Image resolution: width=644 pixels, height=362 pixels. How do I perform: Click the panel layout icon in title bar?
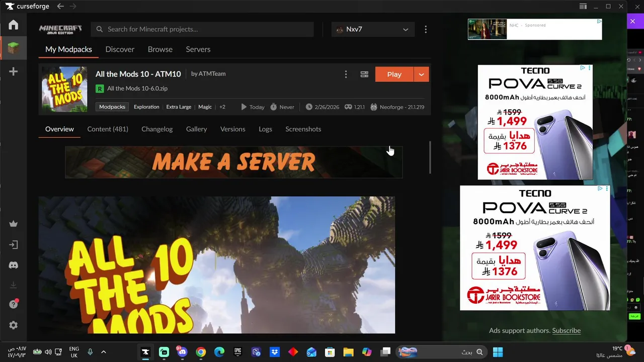pyautogui.click(x=583, y=6)
